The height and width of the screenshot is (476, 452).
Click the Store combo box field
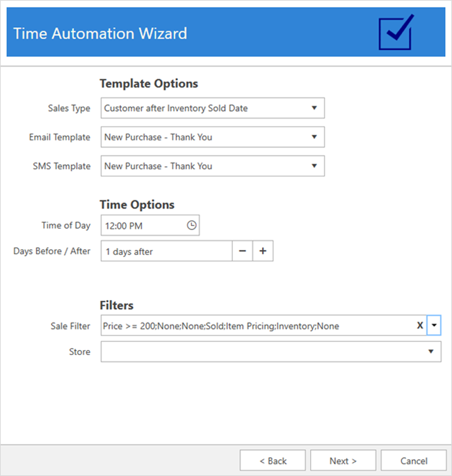[264, 352]
